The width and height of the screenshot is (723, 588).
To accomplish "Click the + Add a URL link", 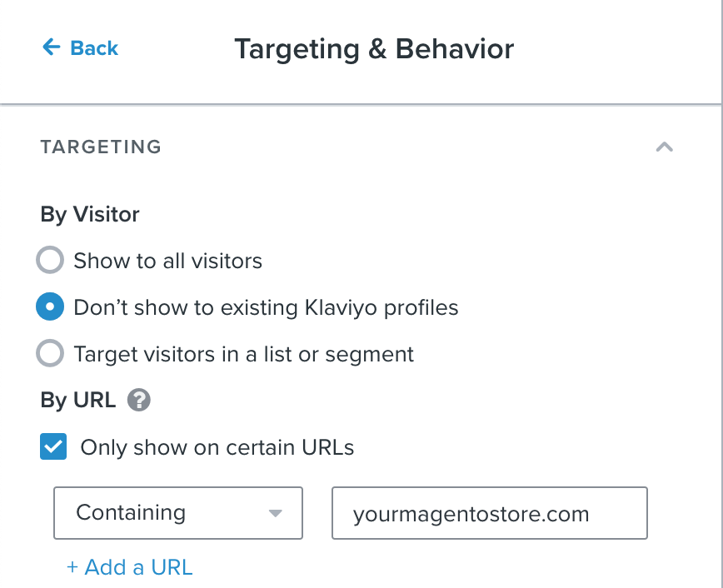I will coord(129,567).
